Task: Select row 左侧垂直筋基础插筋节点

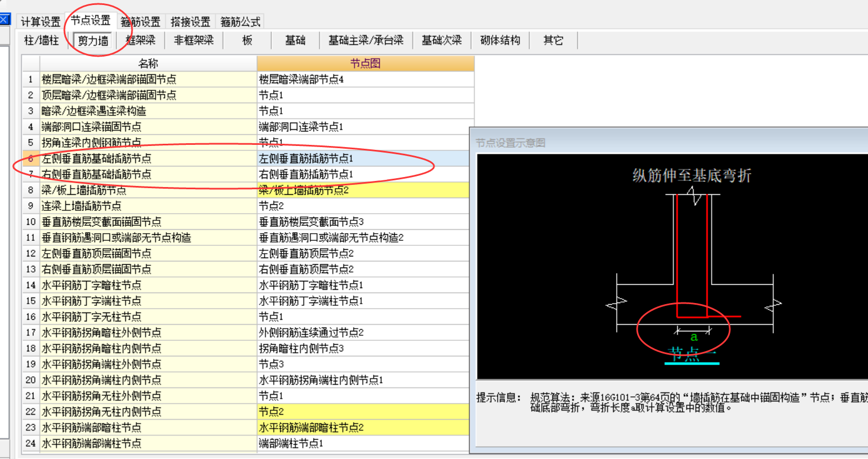Action: coord(148,158)
